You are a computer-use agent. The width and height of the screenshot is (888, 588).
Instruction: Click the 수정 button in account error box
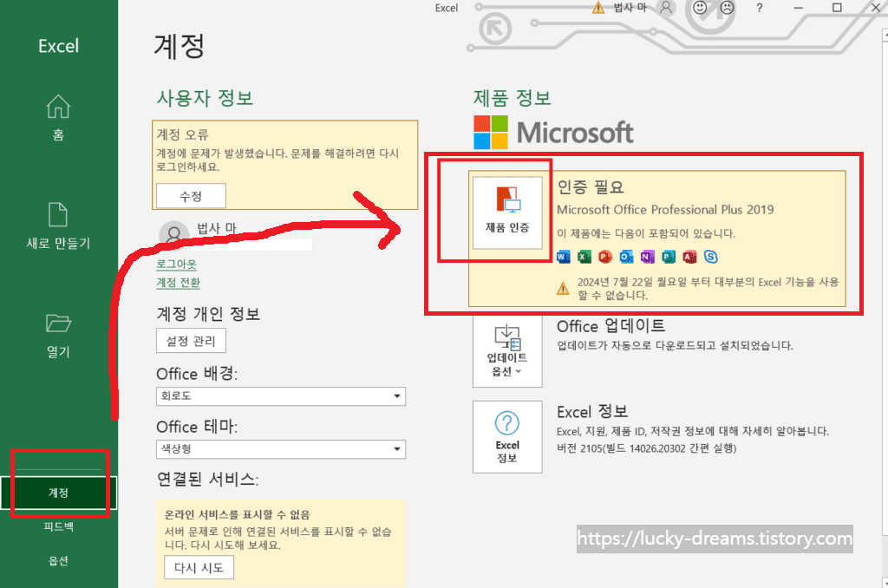(x=191, y=196)
